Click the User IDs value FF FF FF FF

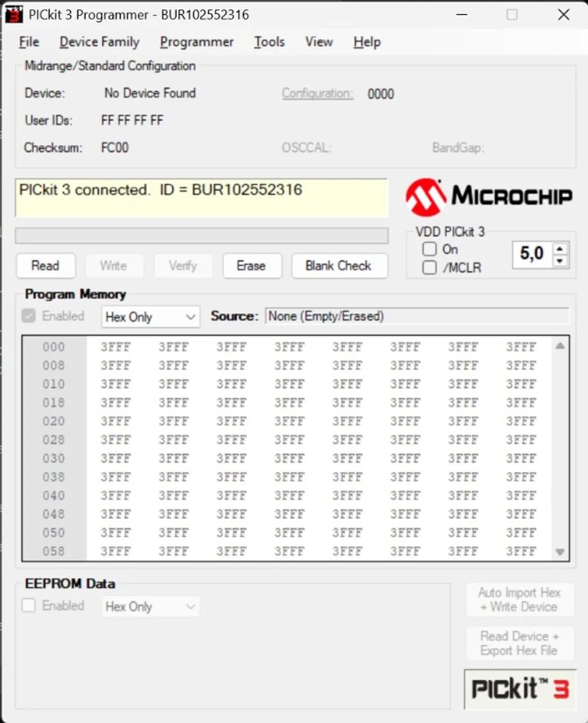pos(132,120)
